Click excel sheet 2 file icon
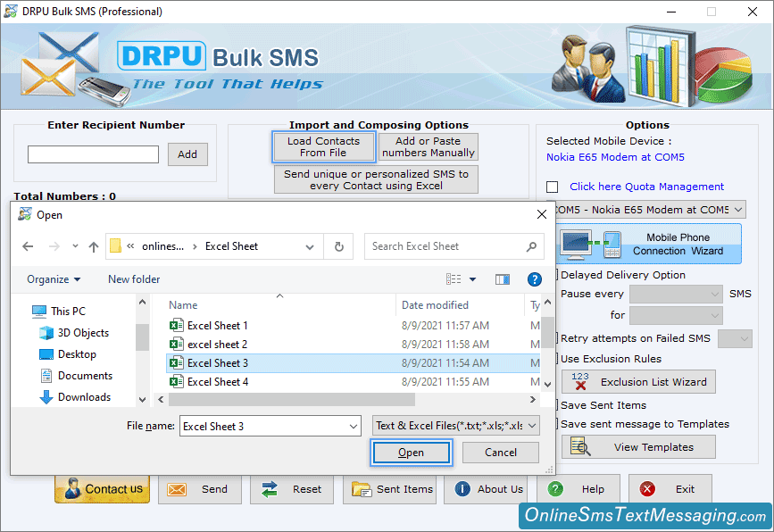This screenshot has width=774, height=532. [176, 345]
